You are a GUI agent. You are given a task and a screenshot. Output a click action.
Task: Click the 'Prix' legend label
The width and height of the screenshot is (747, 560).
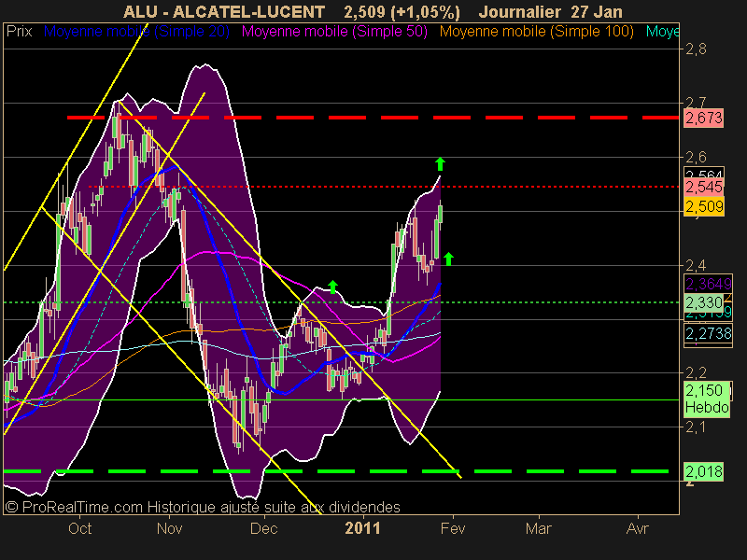pyautogui.click(x=19, y=32)
